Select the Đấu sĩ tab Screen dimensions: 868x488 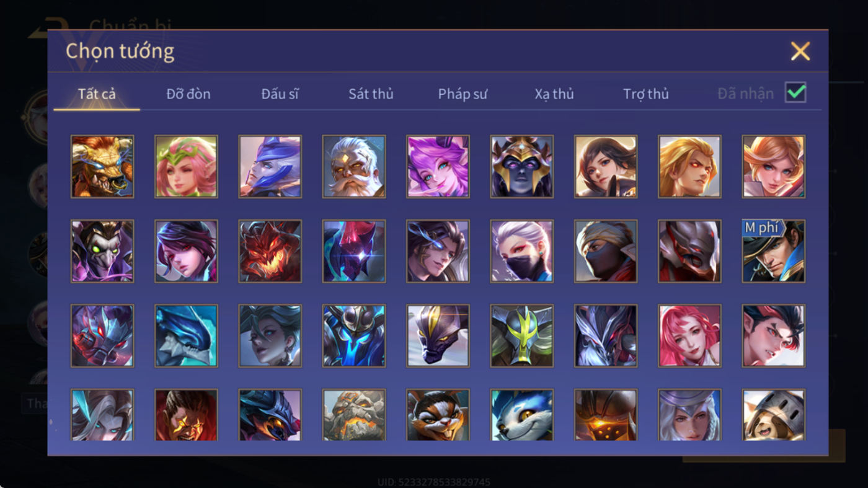[280, 94]
